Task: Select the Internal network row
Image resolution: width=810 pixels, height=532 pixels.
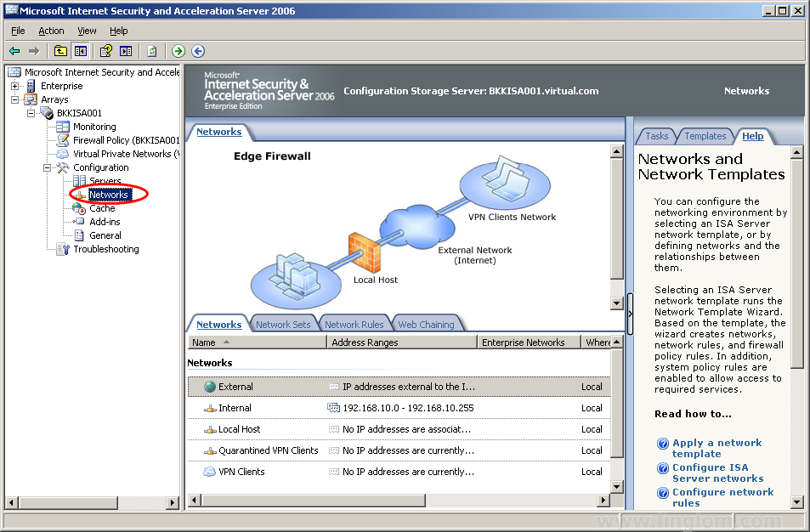Action: (x=399, y=408)
